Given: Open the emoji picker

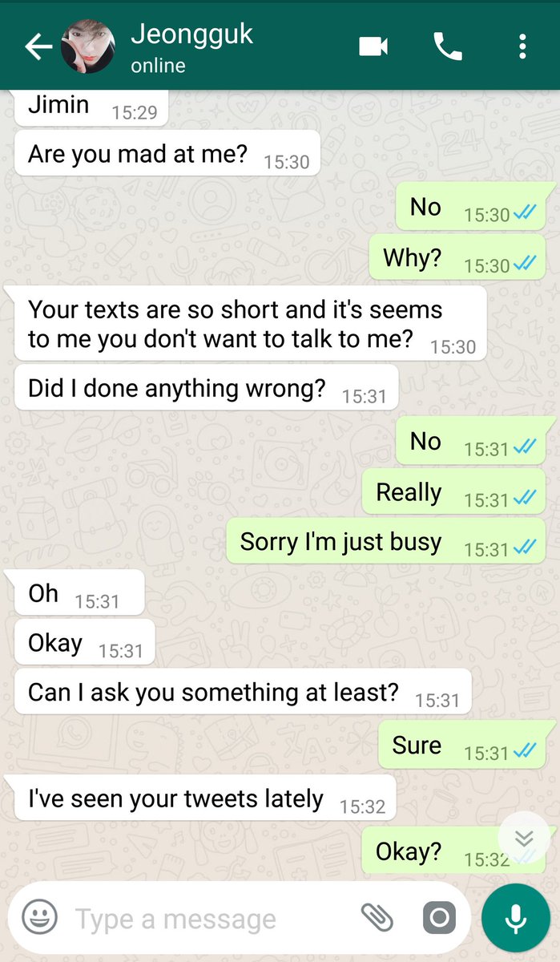Looking at the screenshot, I should tap(39, 916).
